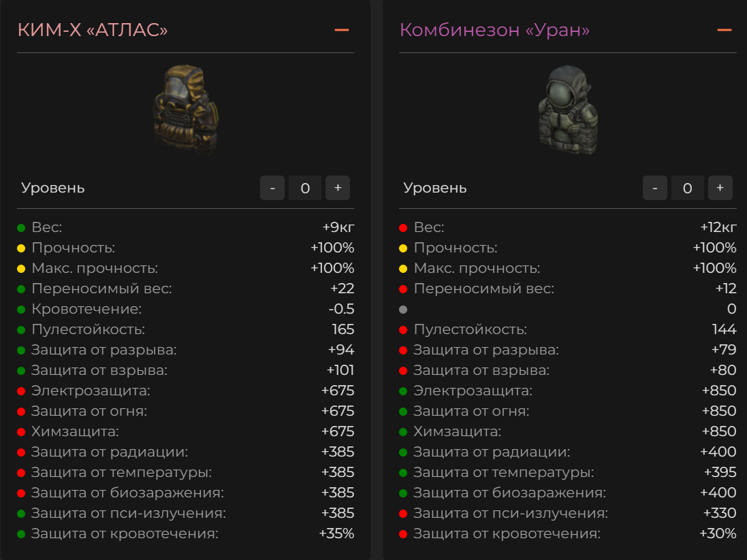This screenshot has width=747, height=560.
Task: Decrease level of КИМ-Х «АТЛАС»
Action: pos(272,188)
